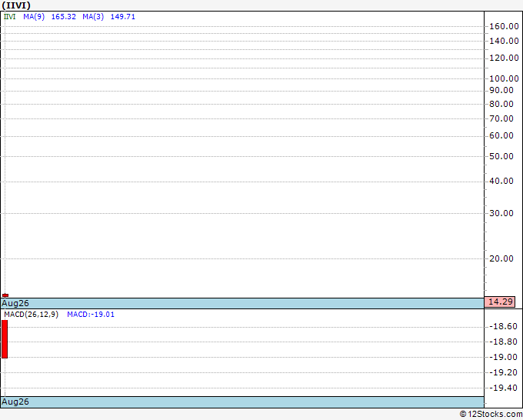The image size is (523, 420).
Task: Click the red price candlestick
Action: pyautogui.click(x=5, y=295)
